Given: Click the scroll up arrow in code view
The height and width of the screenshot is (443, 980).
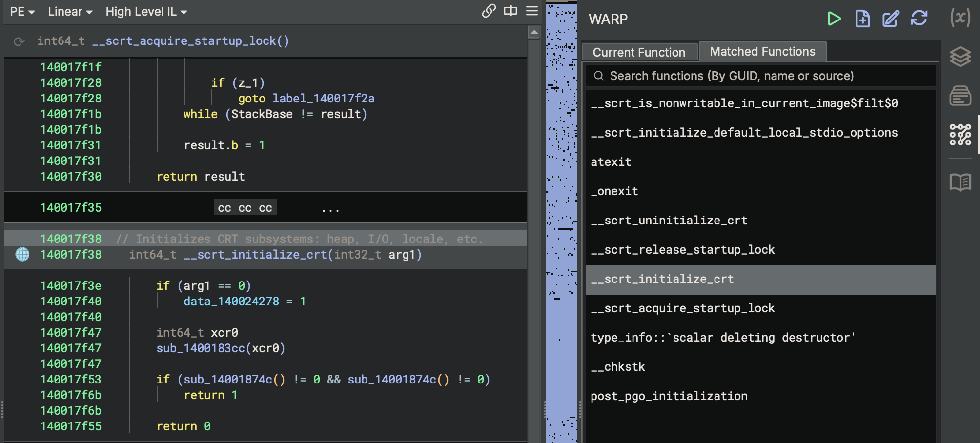Looking at the screenshot, I should [534, 33].
